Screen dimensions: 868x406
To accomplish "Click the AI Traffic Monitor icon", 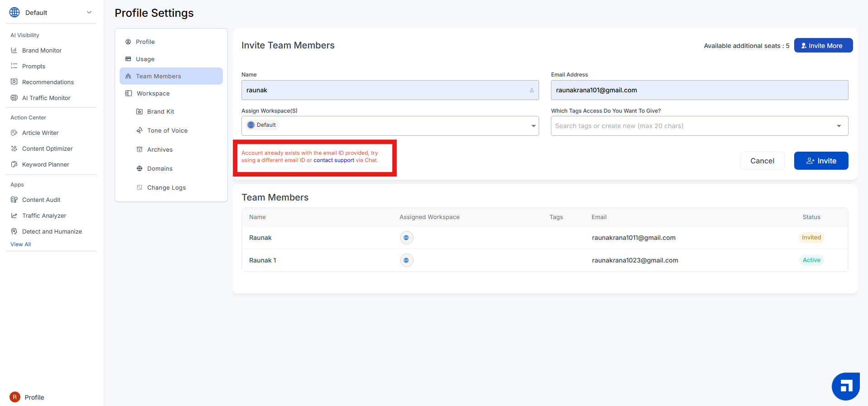I will (x=14, y=98).
